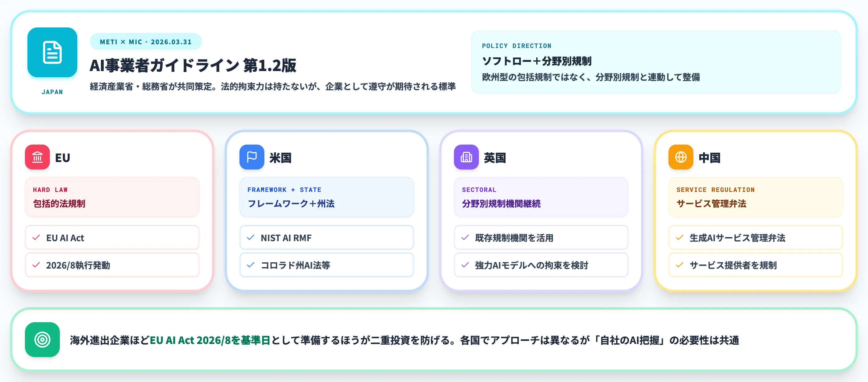Click the checkmark next to 生成AIサービス管理弁法

click(x=680, y=237)
